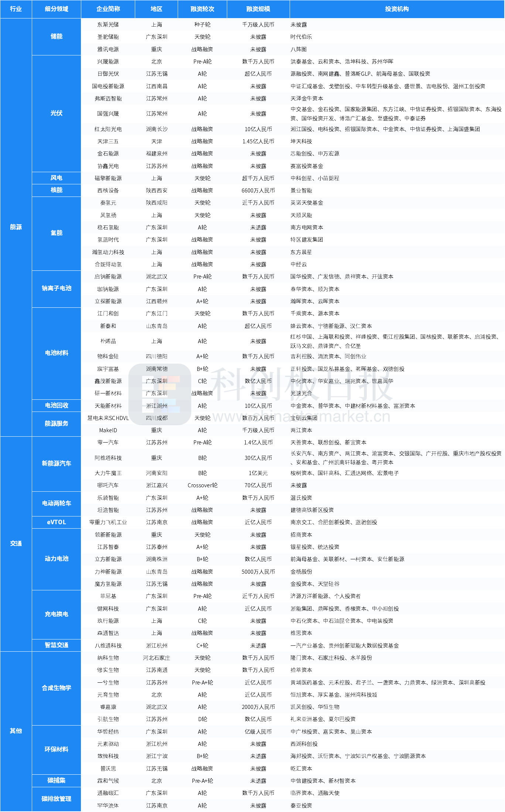Image resolution: width=505 pixels, height=812 pixels.
Task: Click the 智慧交通 subsector cell
Action: click(x=57, y=645)
